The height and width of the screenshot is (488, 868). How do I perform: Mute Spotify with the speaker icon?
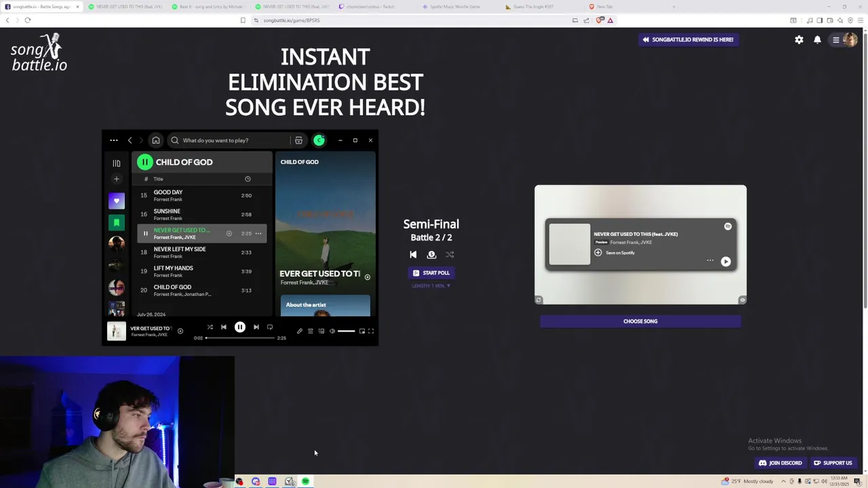coord(332,331)
